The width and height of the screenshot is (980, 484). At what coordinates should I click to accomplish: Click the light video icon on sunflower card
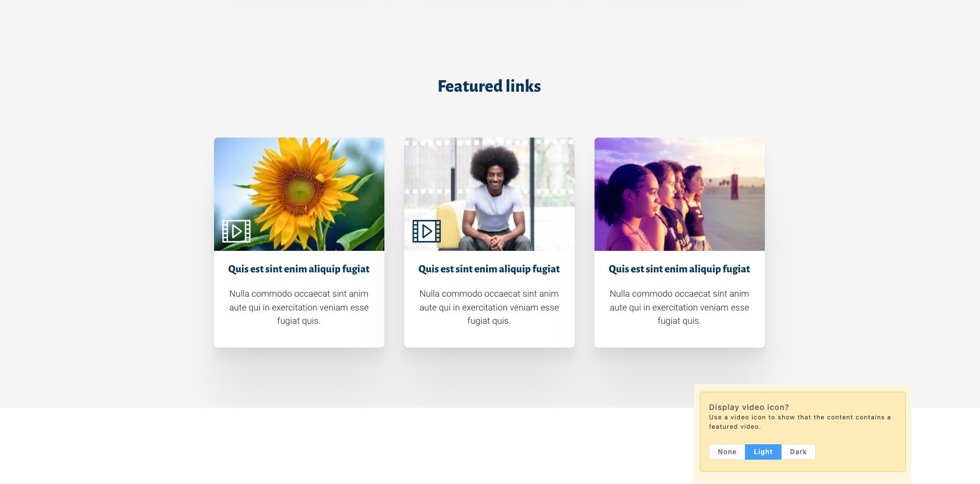pos(236,232)
